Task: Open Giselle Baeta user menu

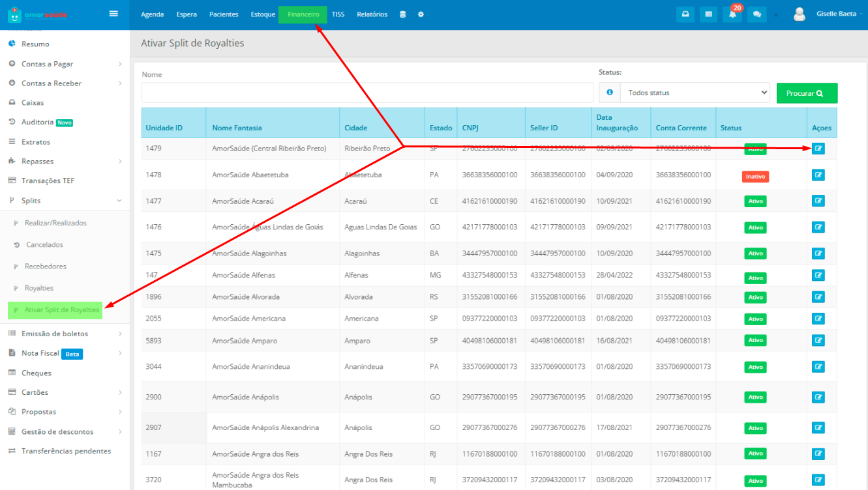Action: (x=839, y=14)
